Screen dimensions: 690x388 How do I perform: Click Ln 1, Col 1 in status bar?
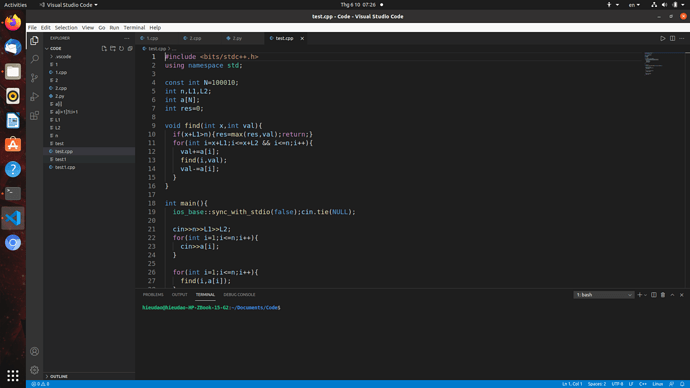pos(572,384)
